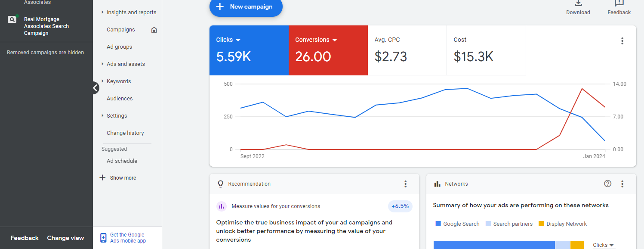Open the Feedback icon at top right
Screen dimensions: 644x249
coord(619,3)
